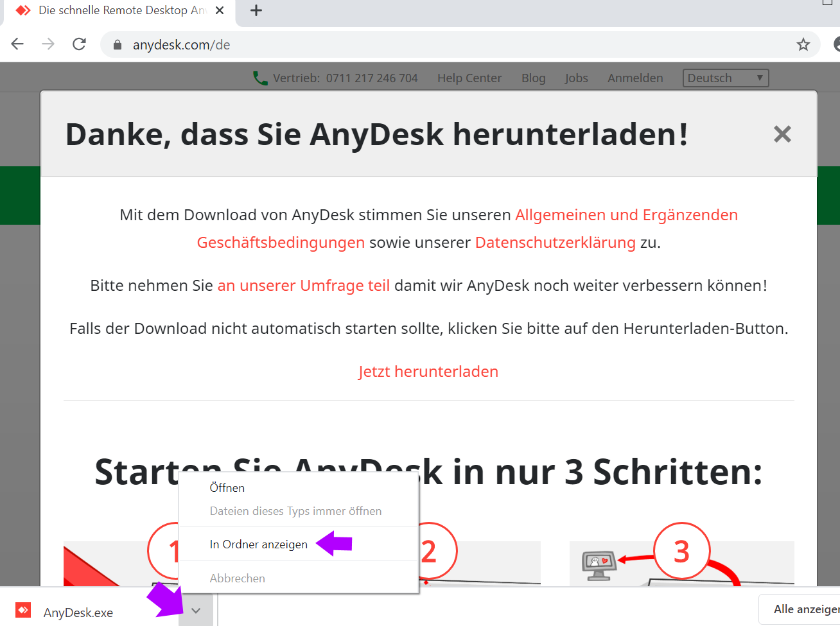Click the AnyDesk icon in the download bar

click(x=23, y=610)
